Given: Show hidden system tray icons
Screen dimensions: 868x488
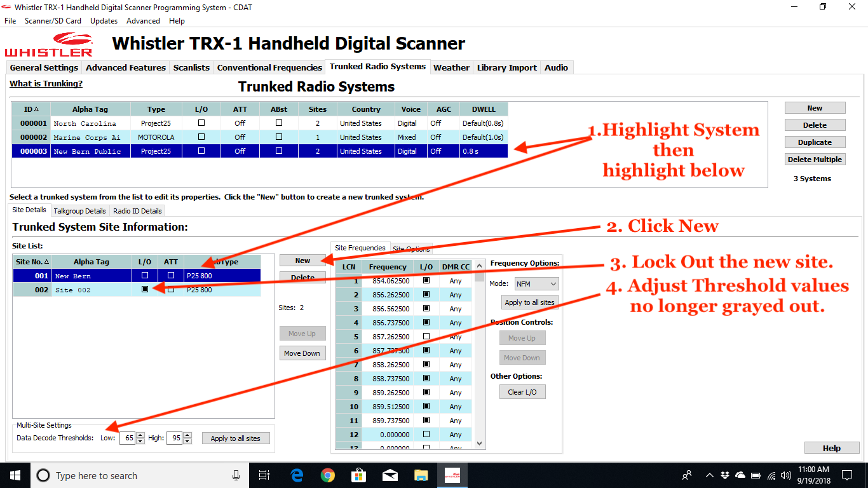Looking at the screenshot, I should tap(709, 475).
